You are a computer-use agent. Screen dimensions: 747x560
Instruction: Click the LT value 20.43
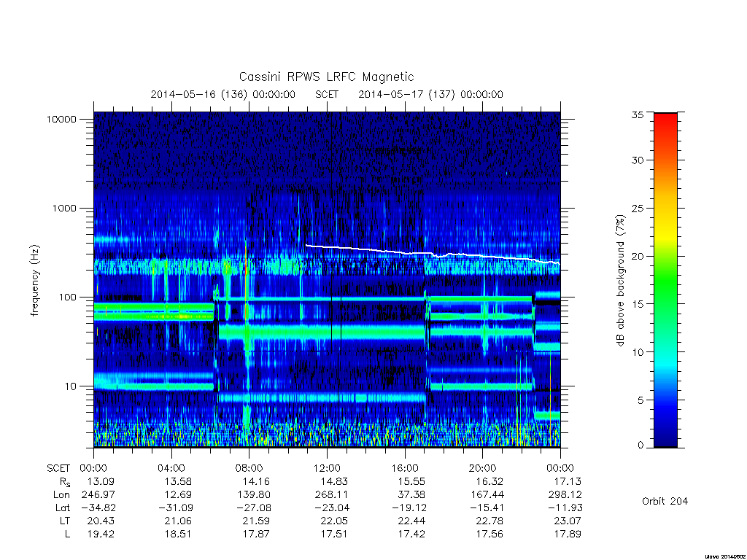(x=101, y=521)
